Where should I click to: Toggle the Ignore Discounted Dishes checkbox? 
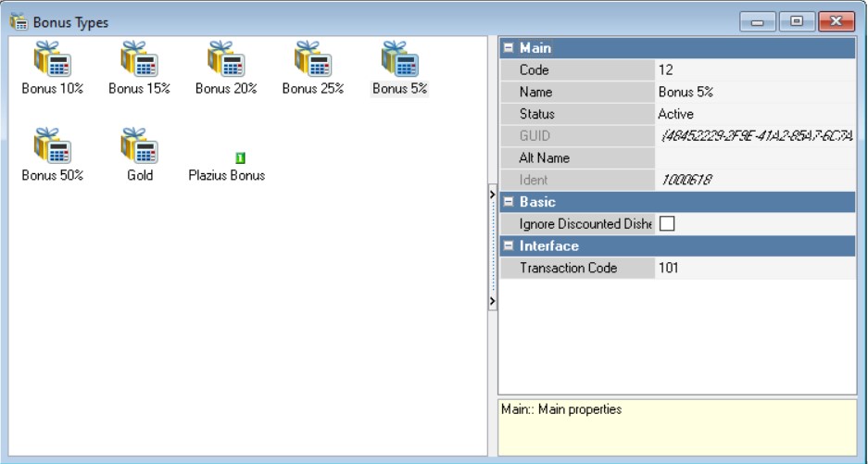pyautogui.click(x=666, y=224)
